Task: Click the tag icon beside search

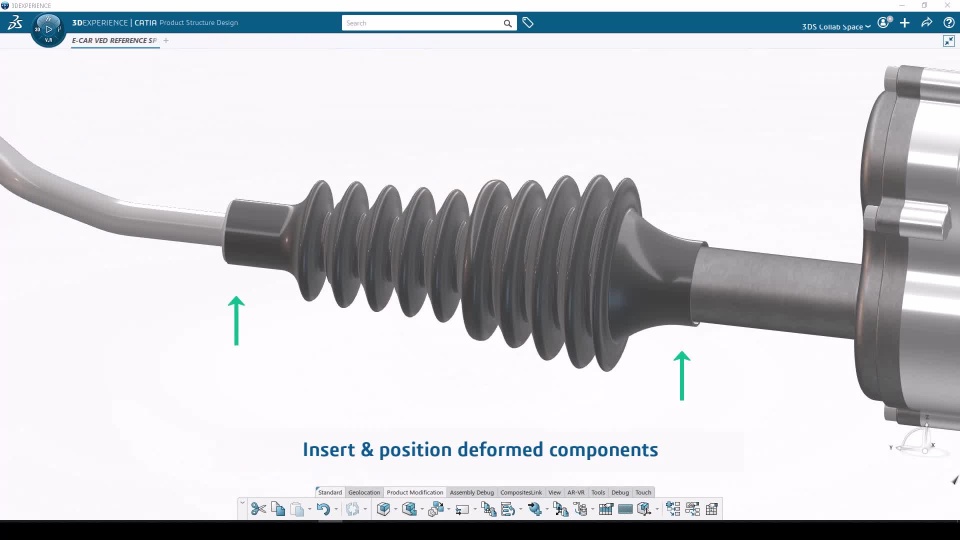Action: [528, 23]
